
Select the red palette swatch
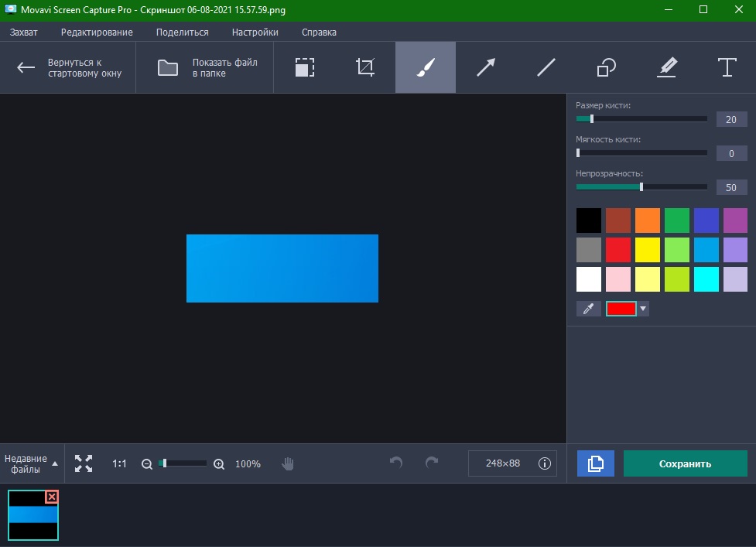point(618,250)
